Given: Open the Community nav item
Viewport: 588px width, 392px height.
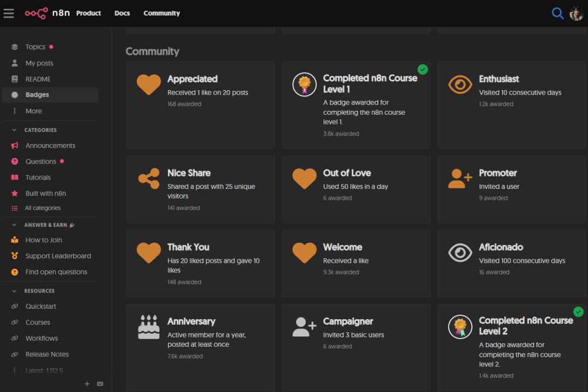Looking at the screenshot, I should pyautogui.click(x=161, y=13).
